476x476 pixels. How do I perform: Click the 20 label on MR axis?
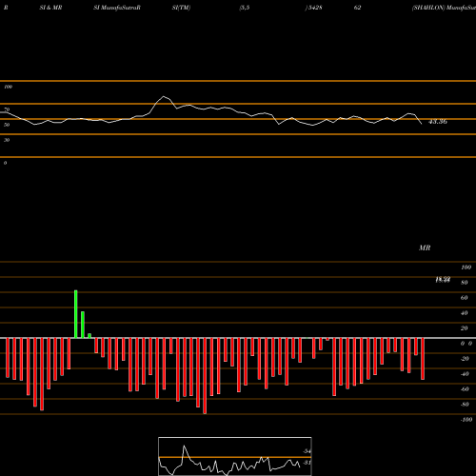(464, 328)
